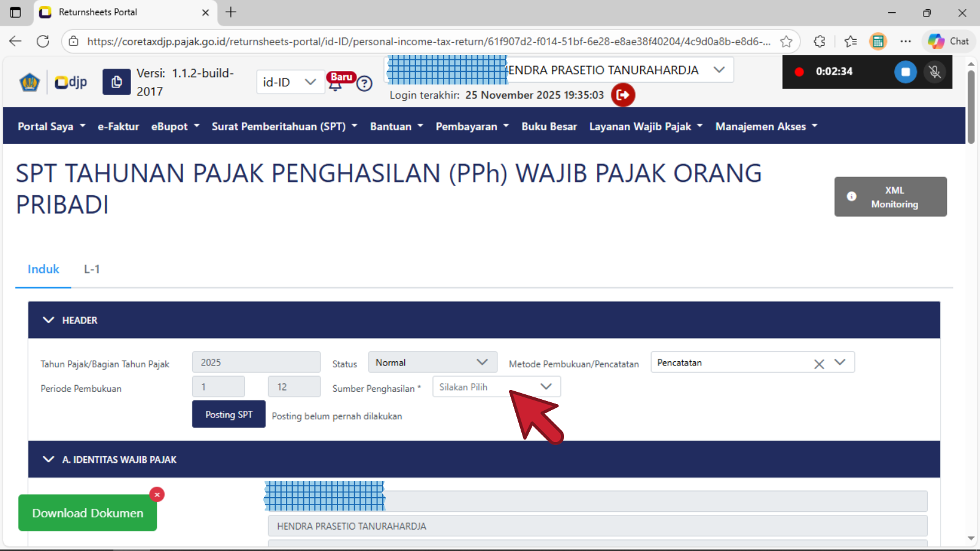980x551 pixels.
Task: Click the XML Monitoring button
Action: pos(890,197)
